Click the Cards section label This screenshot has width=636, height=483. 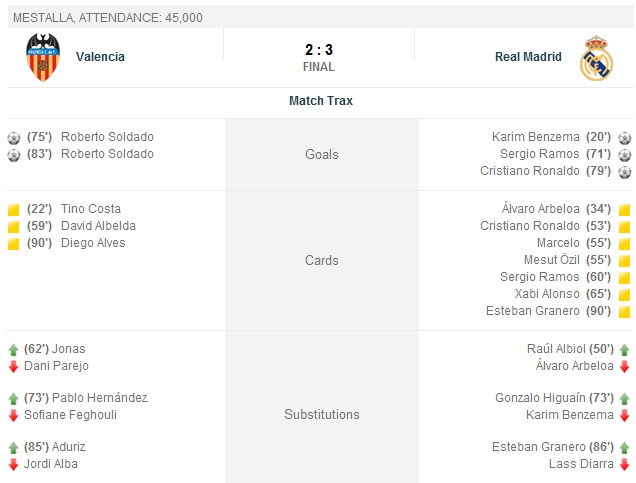[x=321, y=261]
